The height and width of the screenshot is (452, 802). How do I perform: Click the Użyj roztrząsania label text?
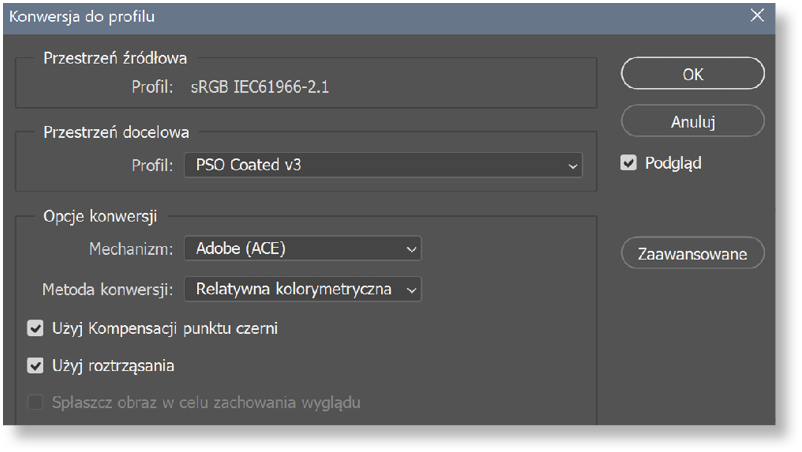pos(113,367)
